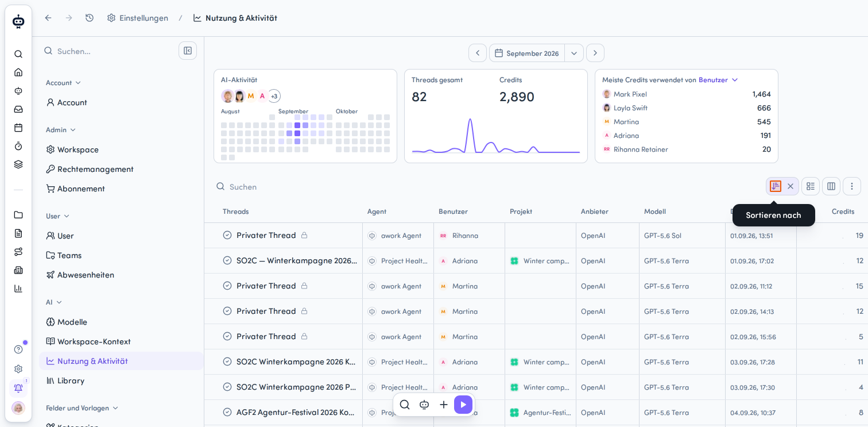This screenshot has width=868, height=427.
Task: Open the help question mark icon
Action: pyautogui.click(x=18, y=349)
